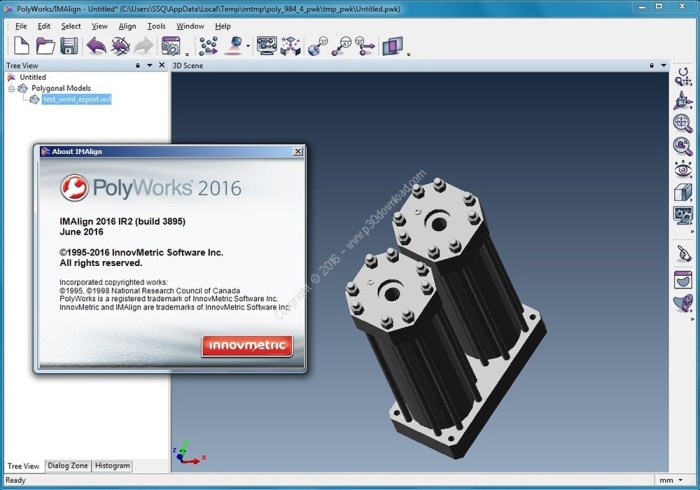Screen dimensions: 700x490
Task: Click the monitor with connected nodes icon
Action: point(267,46)
